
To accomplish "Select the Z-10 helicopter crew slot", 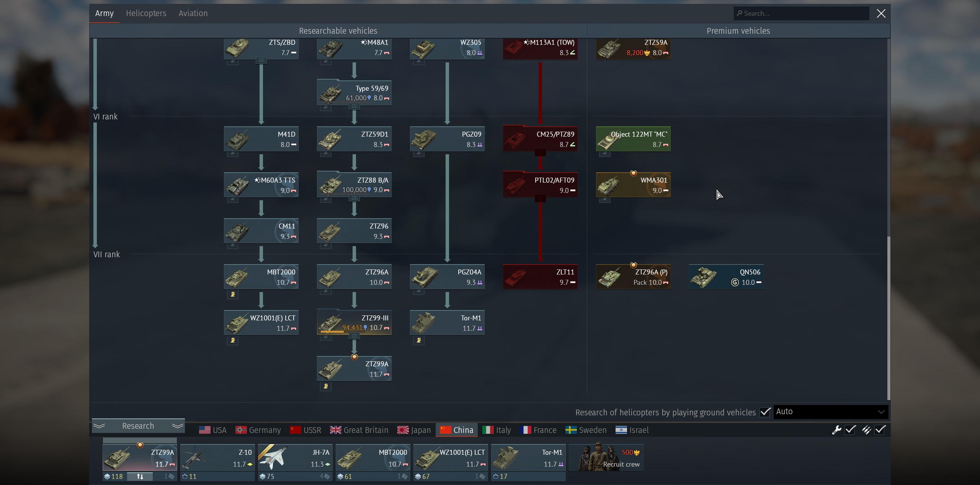I will coord(217,458).
